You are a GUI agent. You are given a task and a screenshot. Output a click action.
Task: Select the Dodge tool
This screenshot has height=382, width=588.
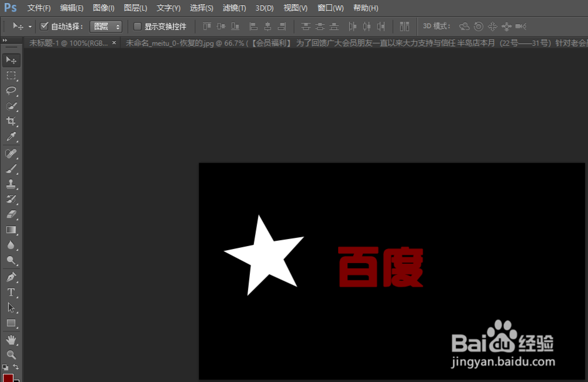pos(11,260)
